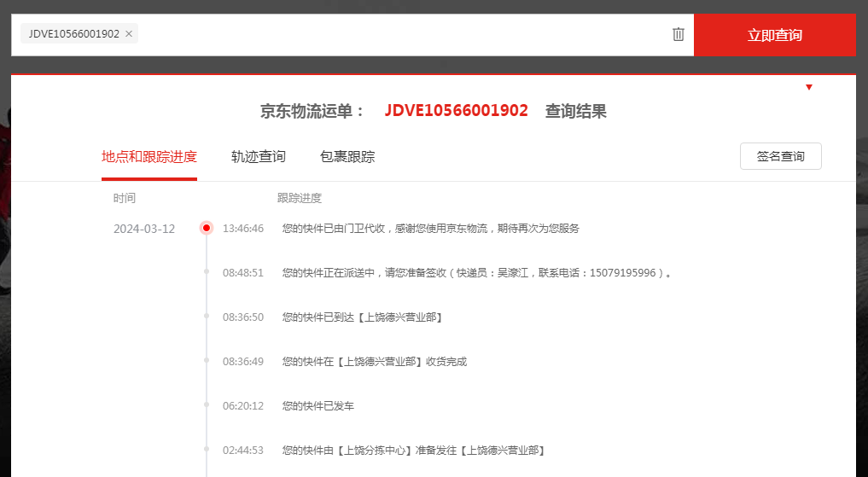The image size is (868, 477).
Task: Collapse results with the small red triangle
Action: 809,87
